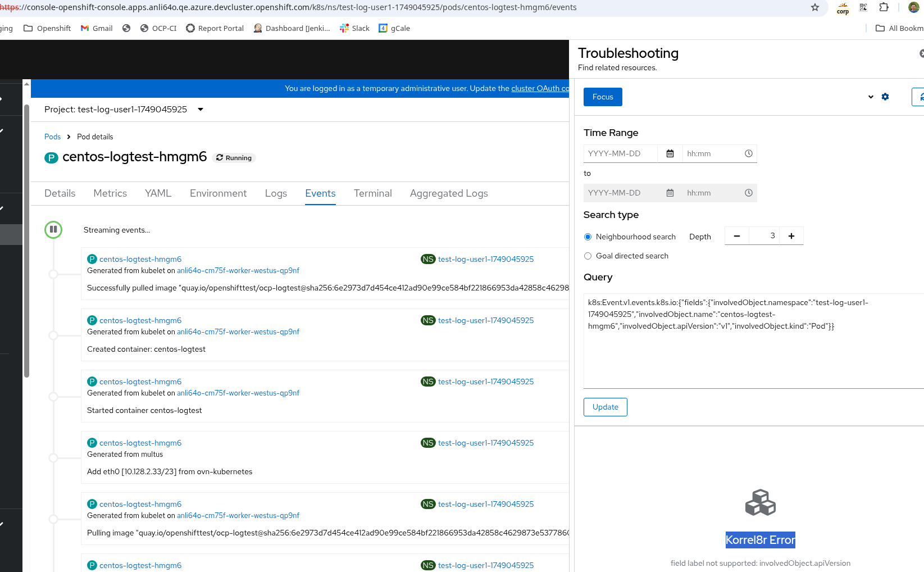Open the Troubleshooting panel settings gear

point(885,97)
